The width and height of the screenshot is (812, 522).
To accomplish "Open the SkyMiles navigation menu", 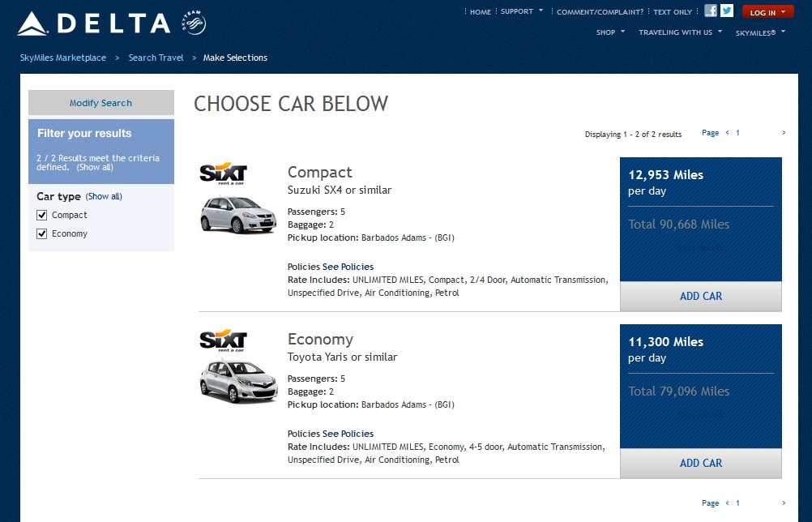I will [x=760, y=32].
